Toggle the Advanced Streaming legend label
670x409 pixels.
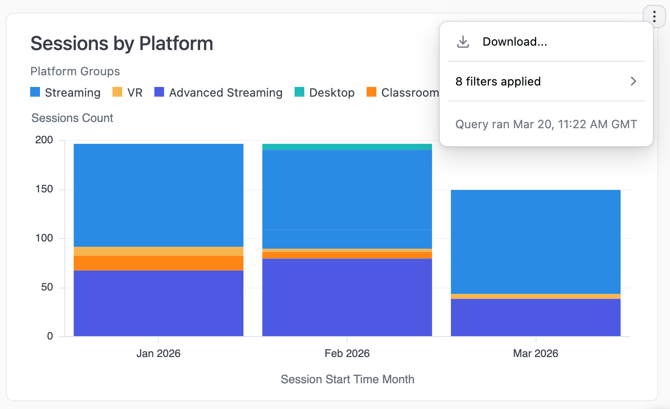point(225,93)
